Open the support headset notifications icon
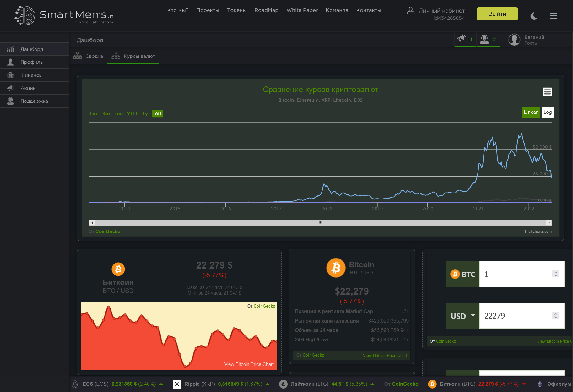This screenshot has height=392, width=573. coord(484,39)
